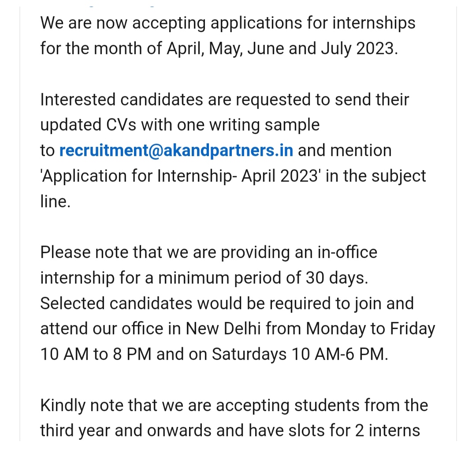Click the timing text '10 AM to 8 PM'
This screenshot has width=476, height=450.
coord(96,354)
